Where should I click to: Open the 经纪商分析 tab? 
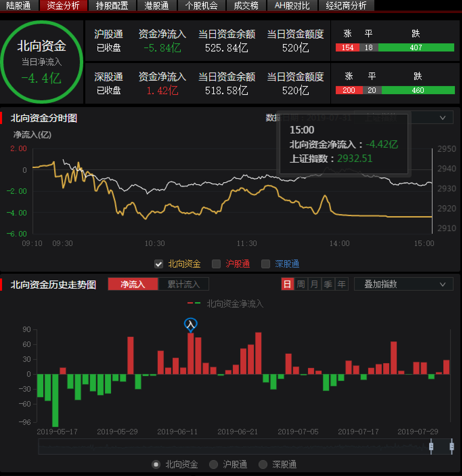pos(346,5)
